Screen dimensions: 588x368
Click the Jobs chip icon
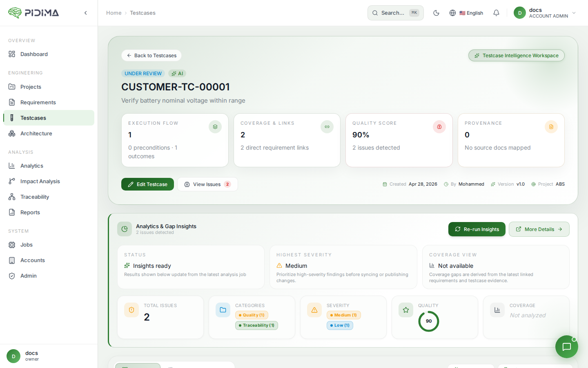pyautogui.click(x=12, y=245)
